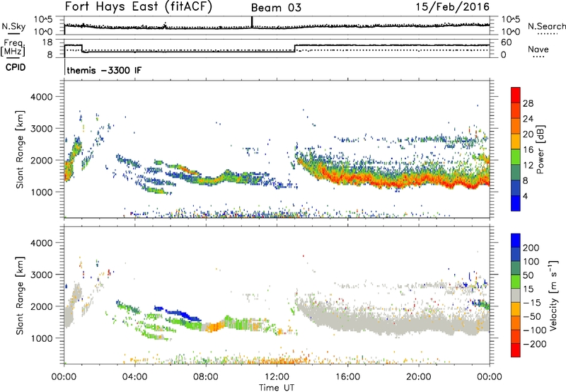
Task: Click the "04:00" time axis label
Action: click(x=134, y=377)
